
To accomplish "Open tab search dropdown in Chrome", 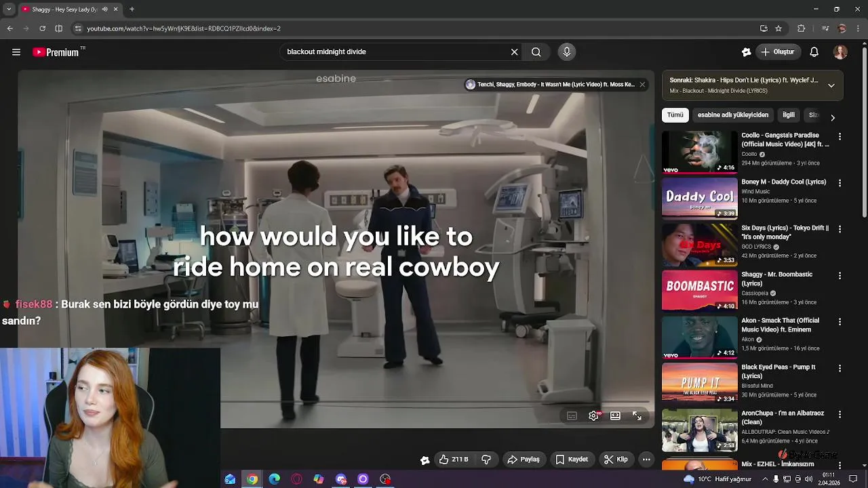I will (9, 9).
